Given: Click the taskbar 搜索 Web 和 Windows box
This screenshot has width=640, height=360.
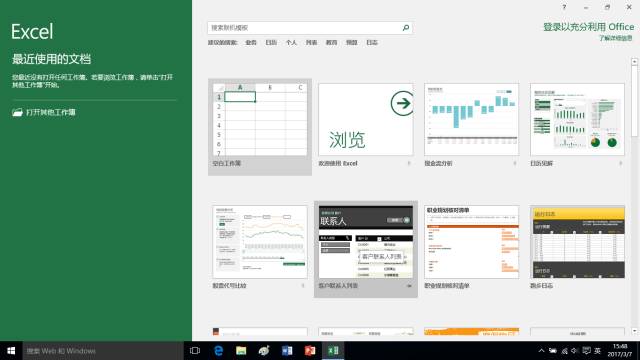Looking at the screenshot, I should point(103,351).
